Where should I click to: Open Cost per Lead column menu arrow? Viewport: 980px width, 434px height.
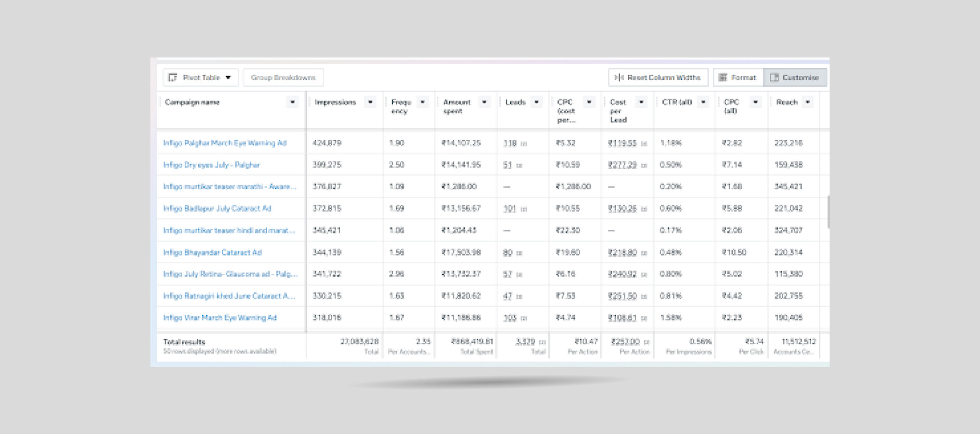(x=641, y=102)
